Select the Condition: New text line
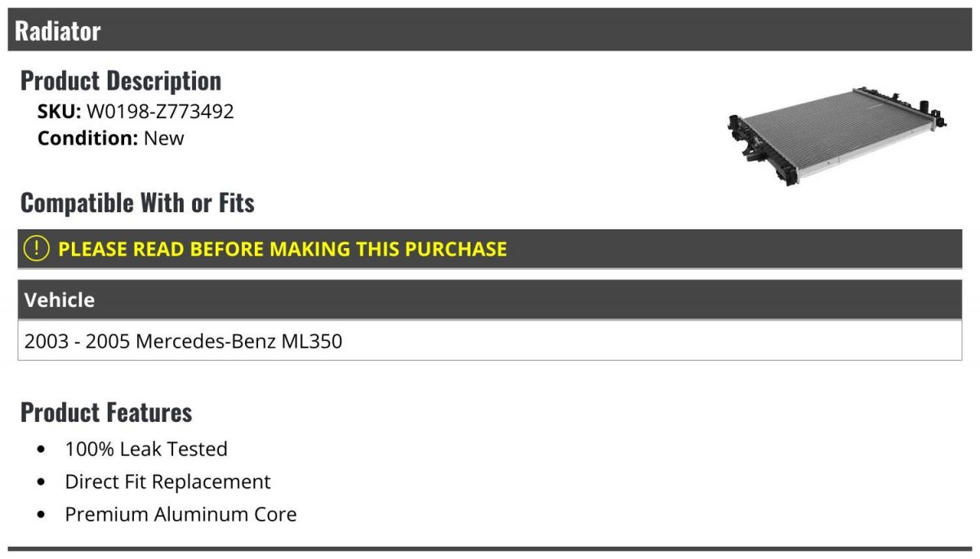Viewport: 980px width, 559px height. point(111,138)
